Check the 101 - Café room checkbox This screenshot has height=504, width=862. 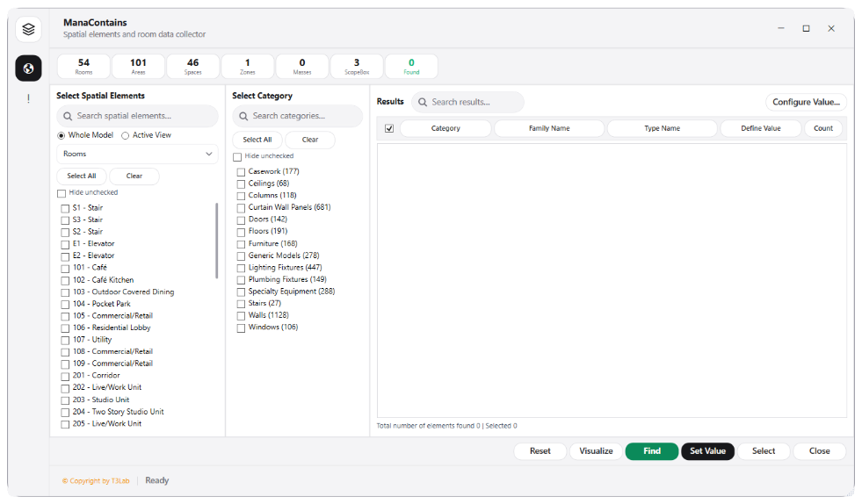point(65,268)
